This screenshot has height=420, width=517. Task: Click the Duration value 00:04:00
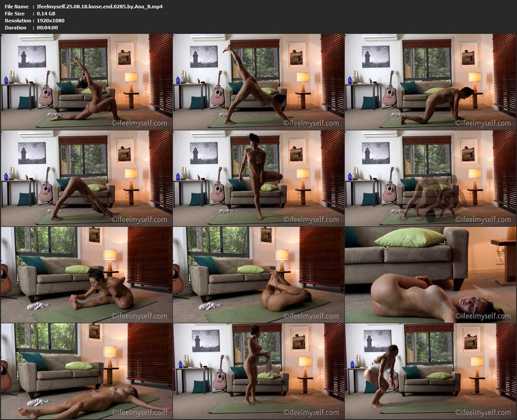(47, 28)
